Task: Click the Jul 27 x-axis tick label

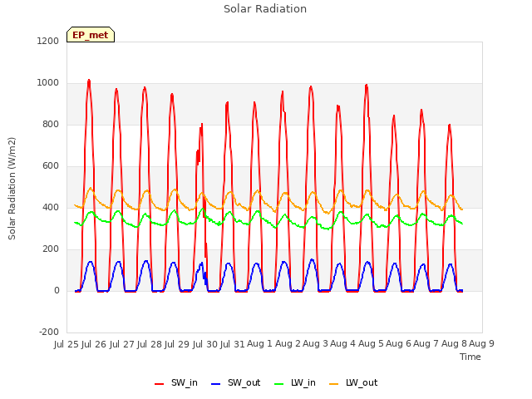Action: pyautogui.click(x=122, y=344)
